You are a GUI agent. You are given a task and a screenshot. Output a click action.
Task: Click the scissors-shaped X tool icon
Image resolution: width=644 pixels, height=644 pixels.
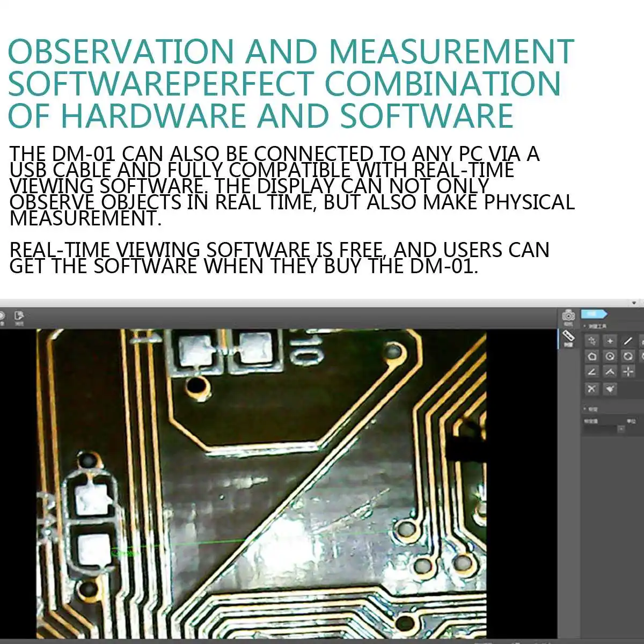592,389
